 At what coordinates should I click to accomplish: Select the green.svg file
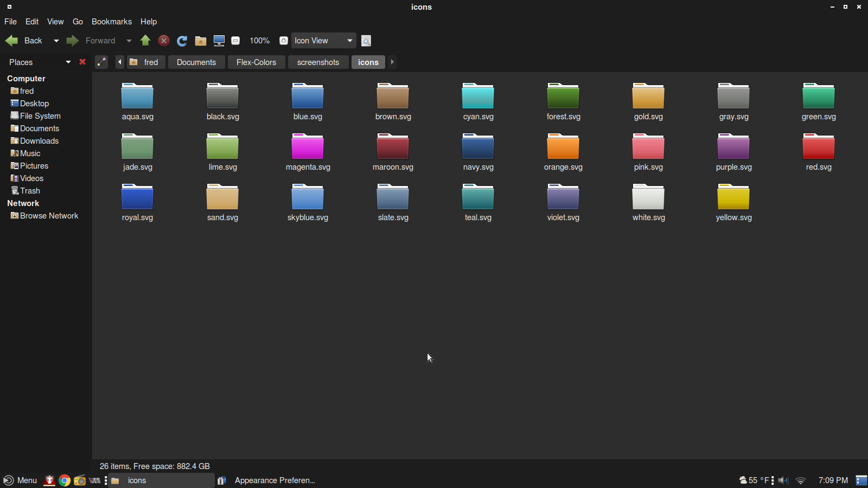[x=819, y=102]
